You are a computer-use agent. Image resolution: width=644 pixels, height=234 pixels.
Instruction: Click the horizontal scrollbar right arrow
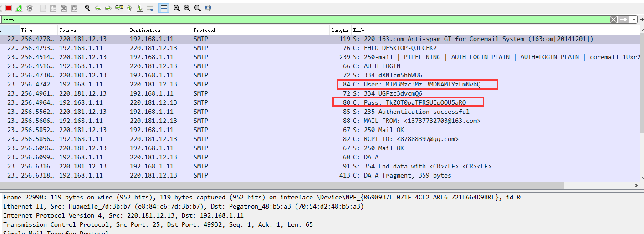coord(636,185)
